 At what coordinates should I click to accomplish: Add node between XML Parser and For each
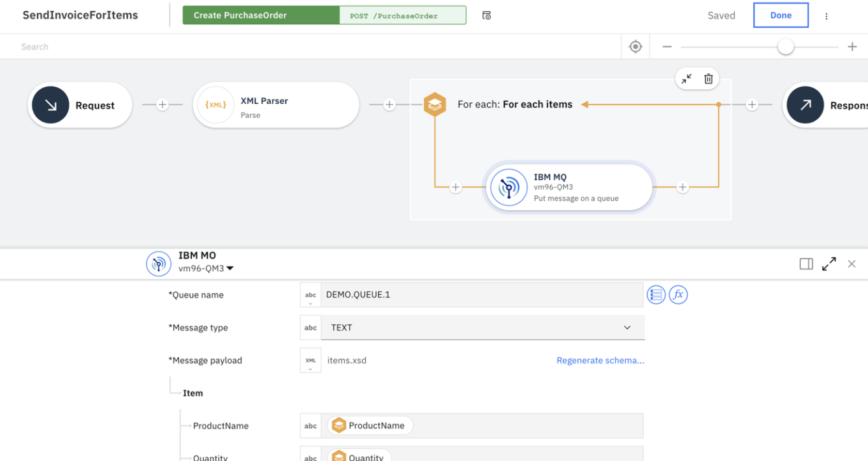click(x=389, y=105)
